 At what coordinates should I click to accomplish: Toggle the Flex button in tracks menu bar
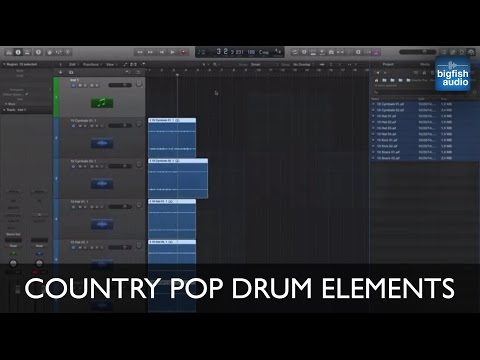(133, 64)
